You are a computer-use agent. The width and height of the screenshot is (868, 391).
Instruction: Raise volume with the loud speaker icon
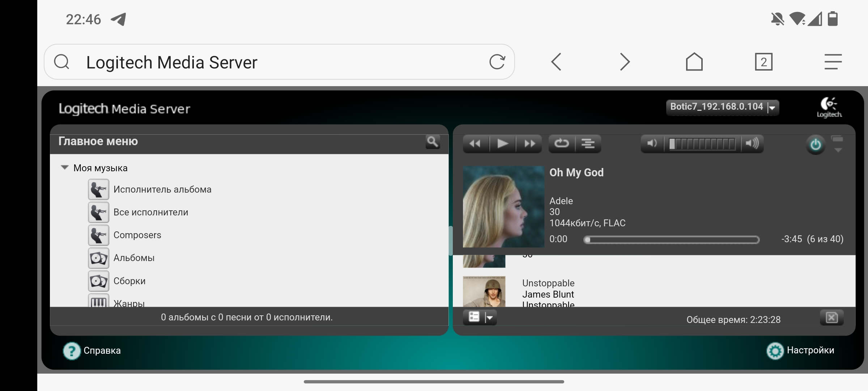pos(752,144)
